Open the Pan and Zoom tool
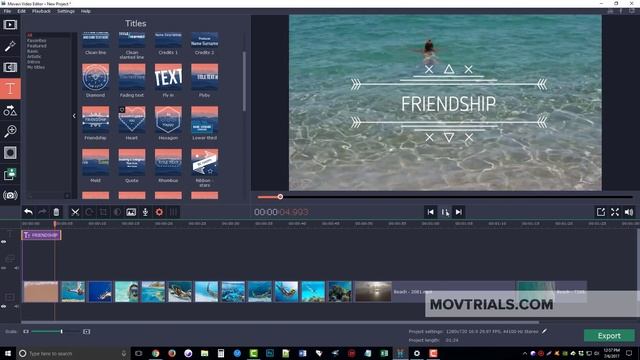Image resolution: width=640 pixels, height=360 pixels. [10, 131]
